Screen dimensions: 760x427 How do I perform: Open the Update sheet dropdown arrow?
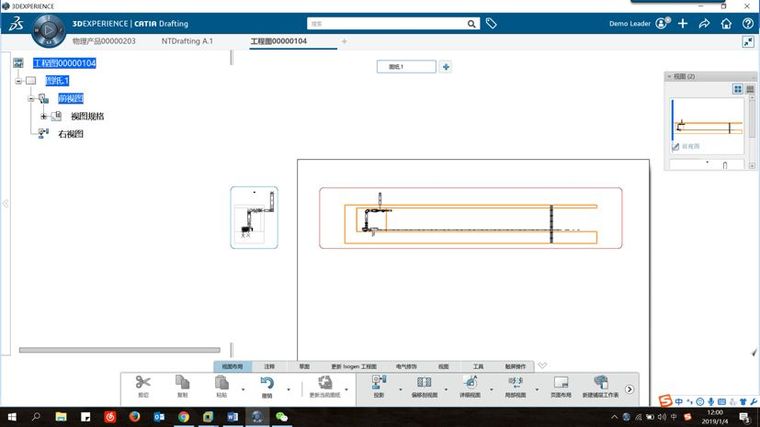click(x=346, y=389)
